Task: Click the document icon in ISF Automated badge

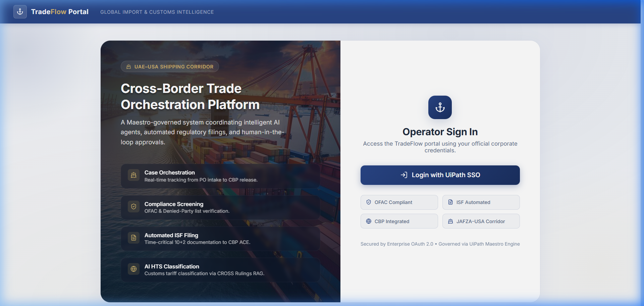Action: coord(450,202)
